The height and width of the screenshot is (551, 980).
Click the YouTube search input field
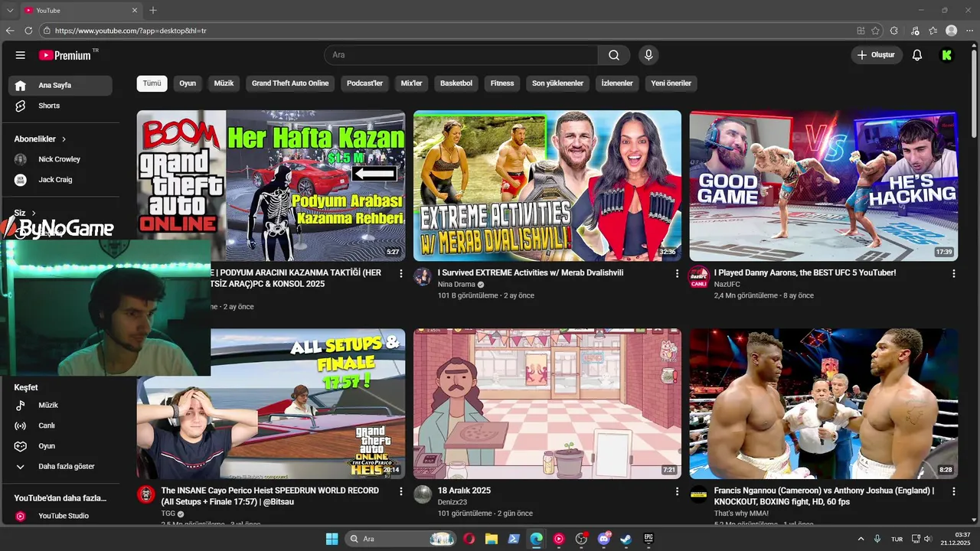tap(461, 55)
